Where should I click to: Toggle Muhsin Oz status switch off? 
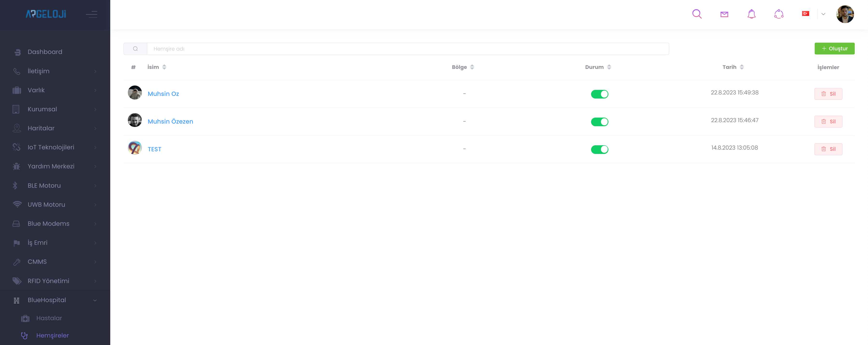click(x=599, y=94)
